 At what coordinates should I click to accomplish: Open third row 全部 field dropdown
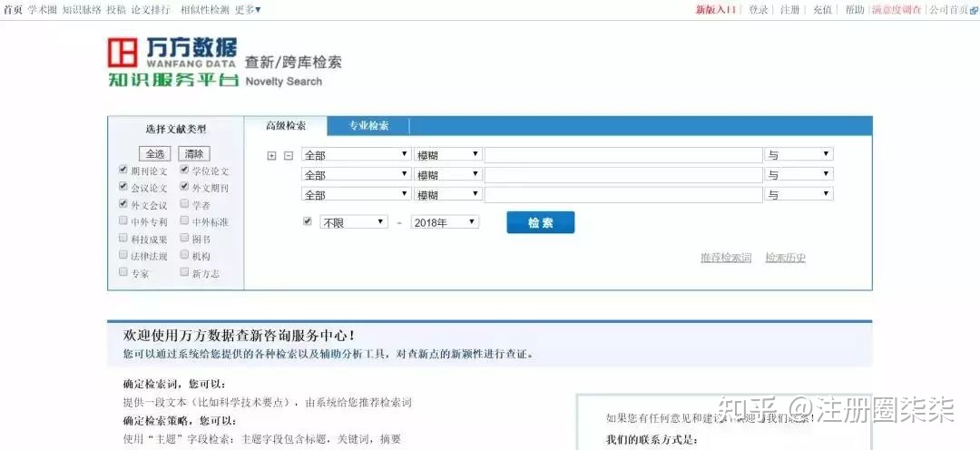[357, 195]
